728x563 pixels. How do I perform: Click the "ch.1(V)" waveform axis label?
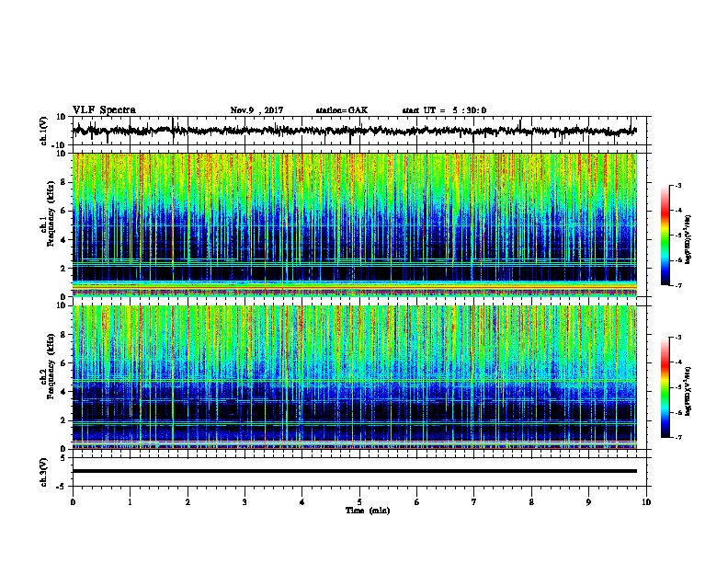click(x=44, y=131)
